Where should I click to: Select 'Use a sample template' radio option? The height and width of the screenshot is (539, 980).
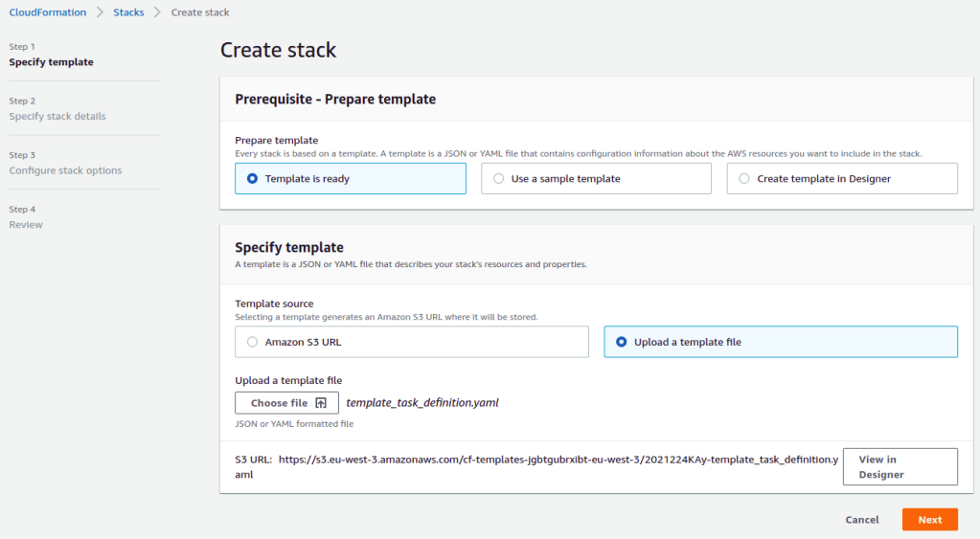click(499, 179)
